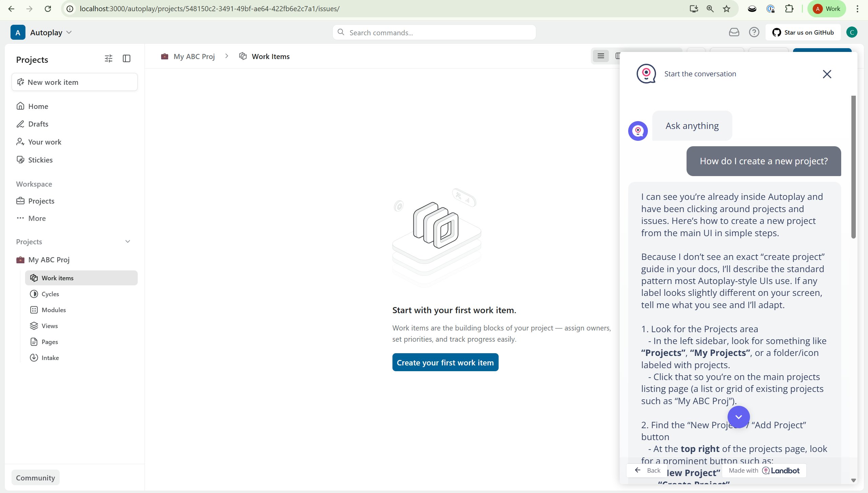868x493 pixels.
Task: Open the Community button
Action: [36, 478]
